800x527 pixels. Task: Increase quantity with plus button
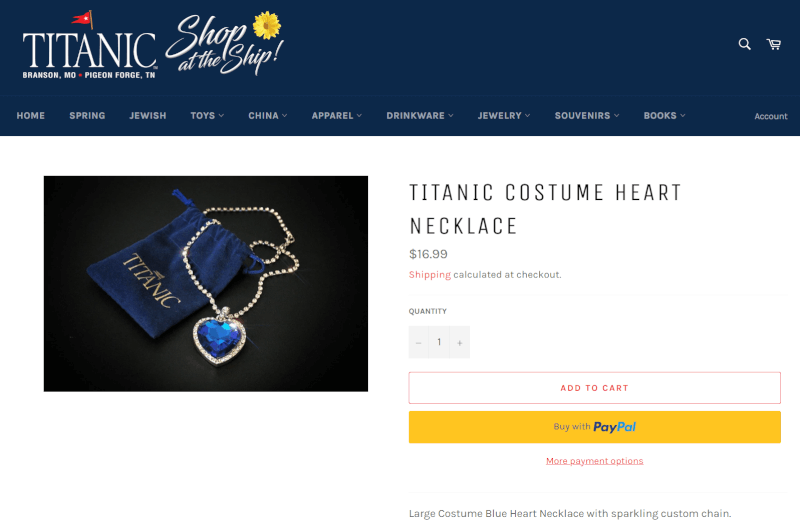coord(460,342)
